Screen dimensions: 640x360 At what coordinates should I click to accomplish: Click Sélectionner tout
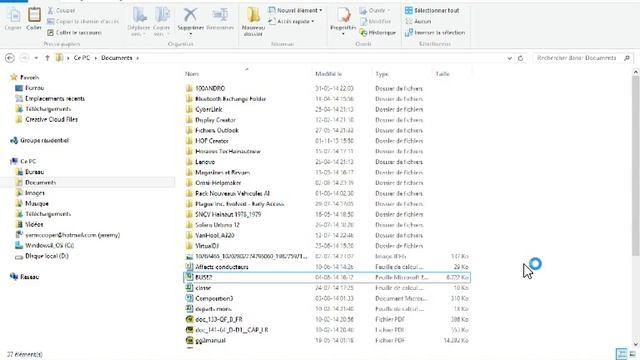(432, 10)
